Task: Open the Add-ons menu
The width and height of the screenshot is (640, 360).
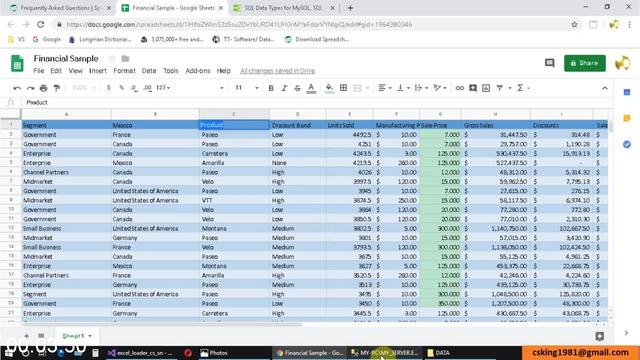Action: [x=198, y=71]
